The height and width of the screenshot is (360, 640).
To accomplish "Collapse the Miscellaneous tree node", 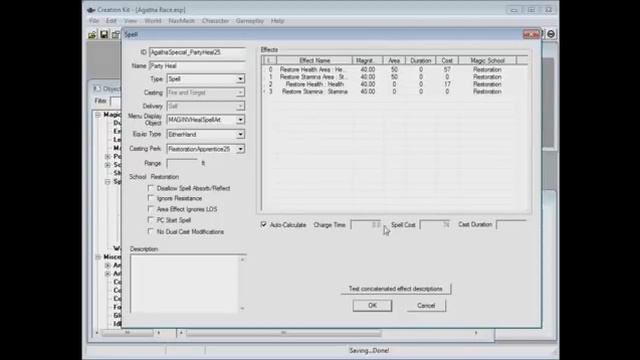I will [98, 257].
